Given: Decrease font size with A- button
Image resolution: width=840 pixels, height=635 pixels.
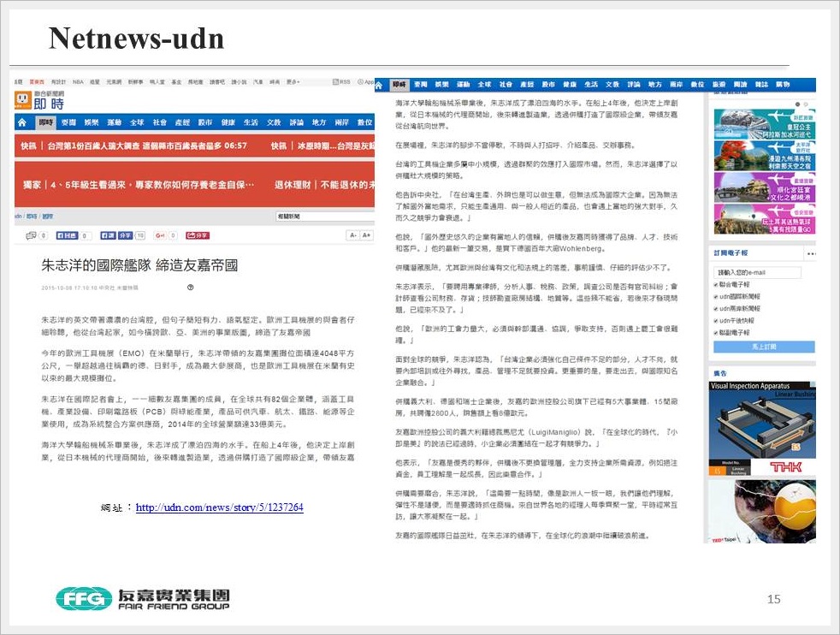Looking at the screenshot, I should 353,234.
